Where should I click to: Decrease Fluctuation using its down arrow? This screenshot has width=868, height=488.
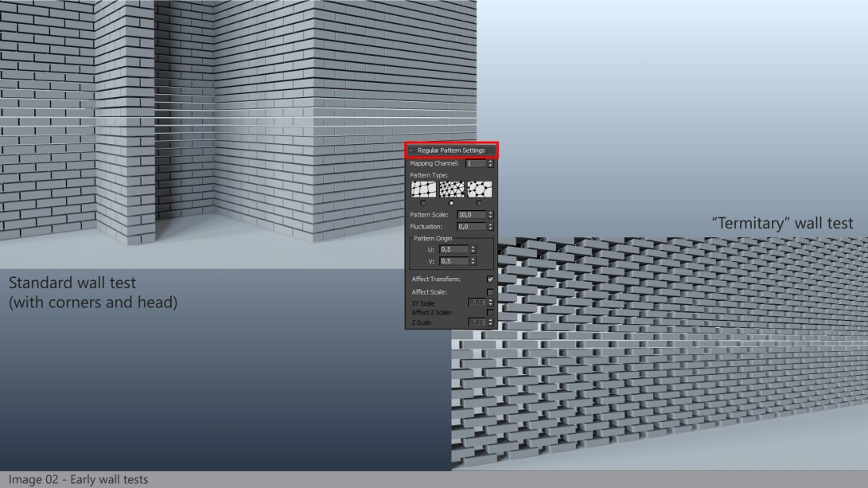[488, 229]
